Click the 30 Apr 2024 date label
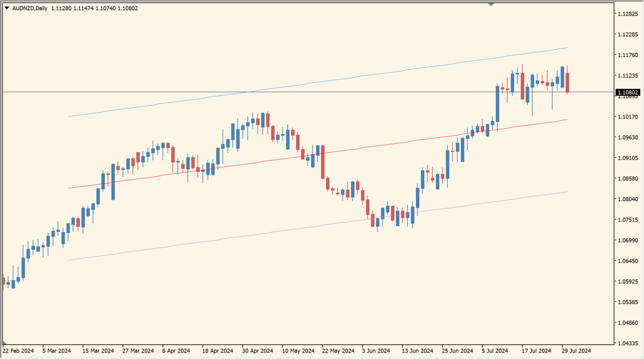 258,351
